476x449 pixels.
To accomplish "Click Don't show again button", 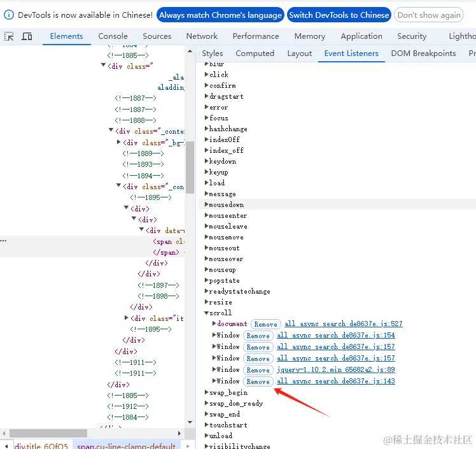I will (x=429, y=15).
